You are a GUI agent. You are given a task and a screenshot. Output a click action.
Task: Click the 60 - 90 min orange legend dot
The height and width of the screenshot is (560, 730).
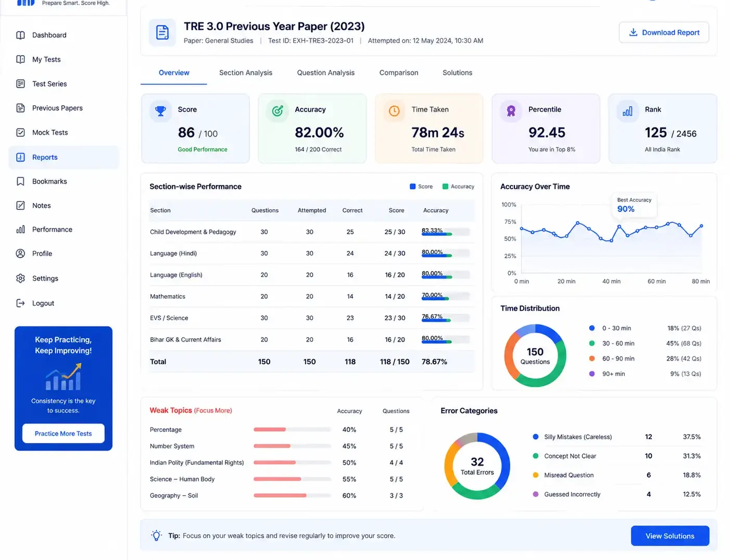[x=592, y=358]
